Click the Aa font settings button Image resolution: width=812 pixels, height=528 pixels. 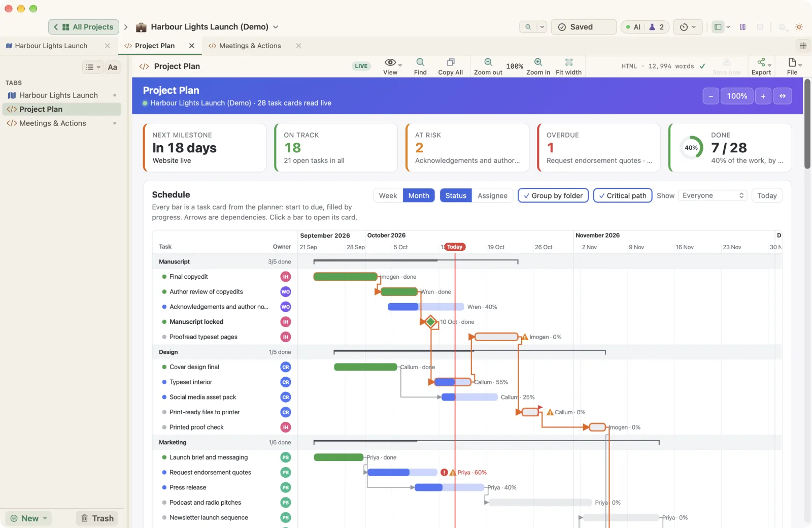click(113, 67)
